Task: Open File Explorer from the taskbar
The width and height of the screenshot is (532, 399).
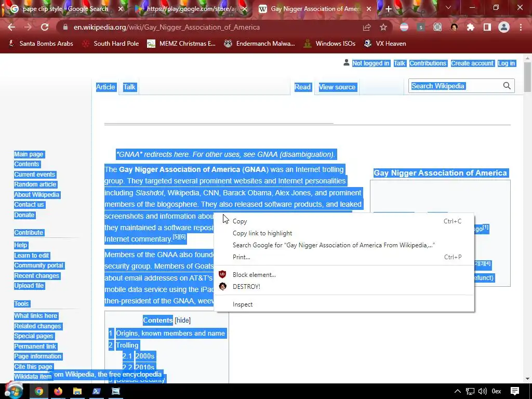Action: point(77,391)
